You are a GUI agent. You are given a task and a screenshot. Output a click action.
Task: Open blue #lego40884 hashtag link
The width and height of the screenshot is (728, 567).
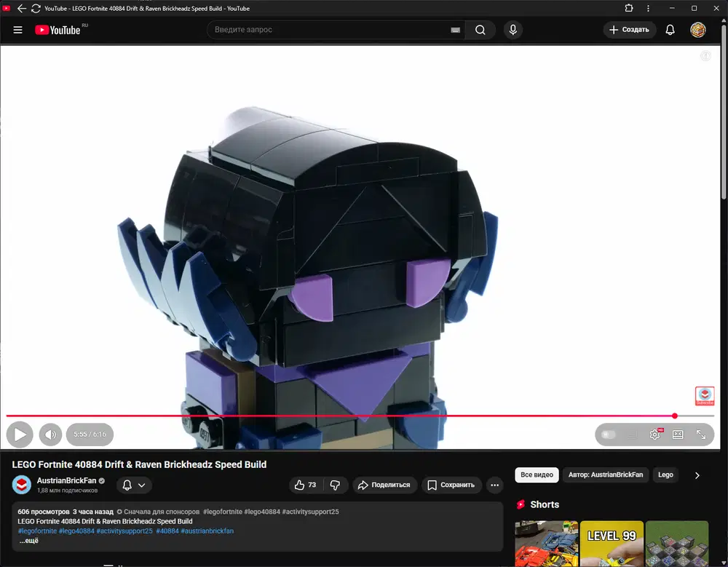pyautogui.click(x=76, y=531)
